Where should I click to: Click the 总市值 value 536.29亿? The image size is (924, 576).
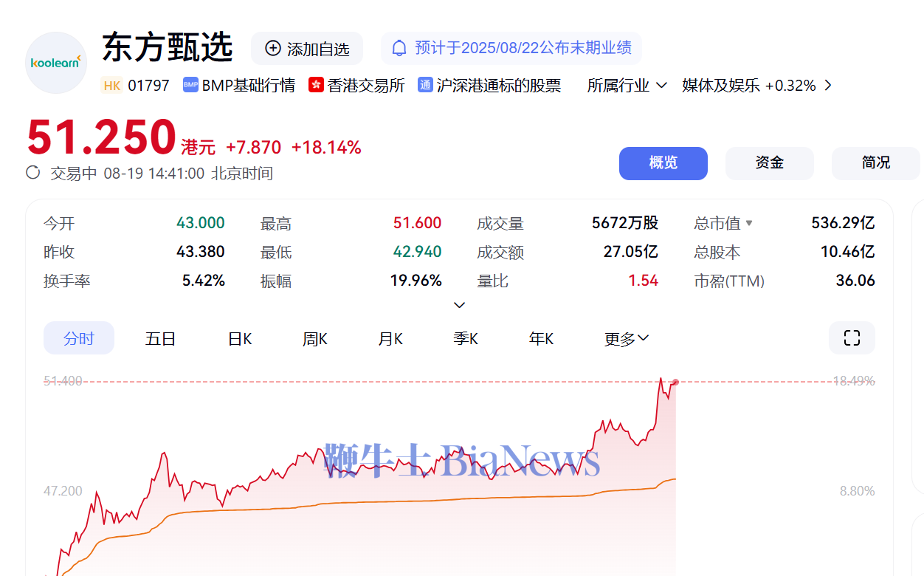(x=843, y=223)
